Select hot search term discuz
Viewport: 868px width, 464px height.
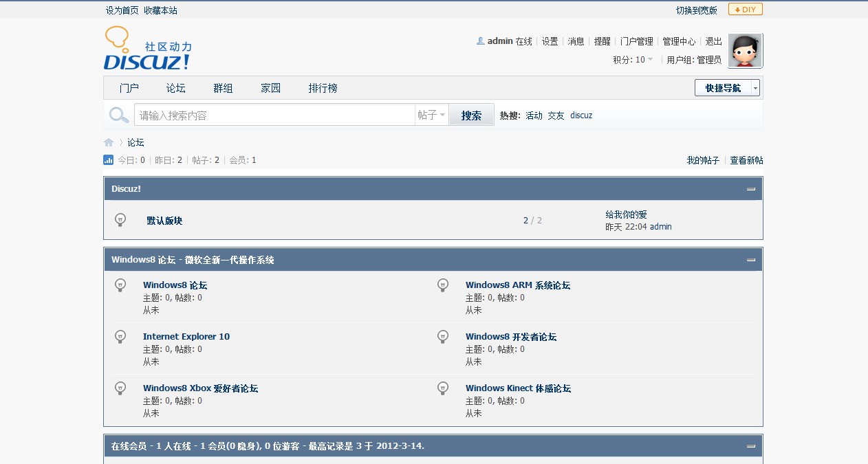pyautogui.click(x=581, y=115)
